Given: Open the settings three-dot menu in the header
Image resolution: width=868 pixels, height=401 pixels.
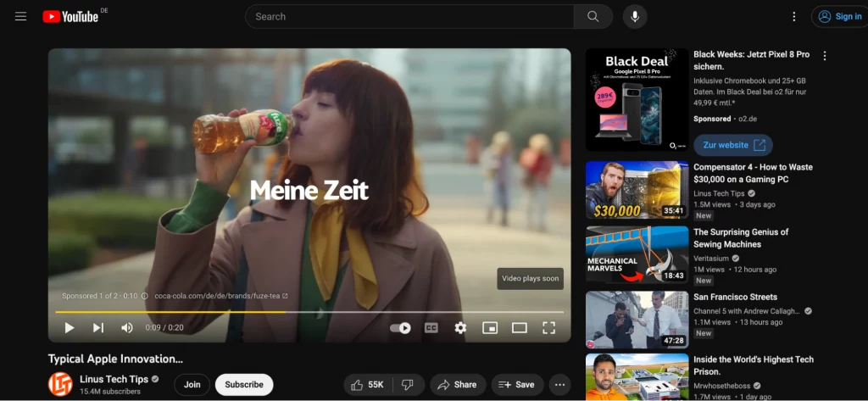Looking at the screenshot, I should click(793, 17).
